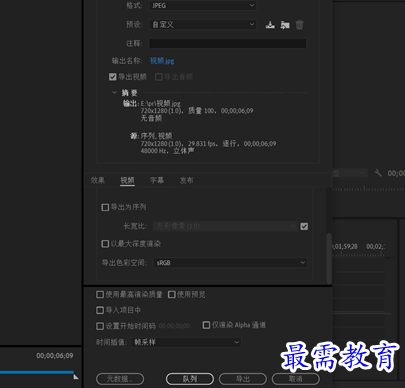This screenshot has height=388, width=405.
Task: Click the 导出 button
Action: 243,379
